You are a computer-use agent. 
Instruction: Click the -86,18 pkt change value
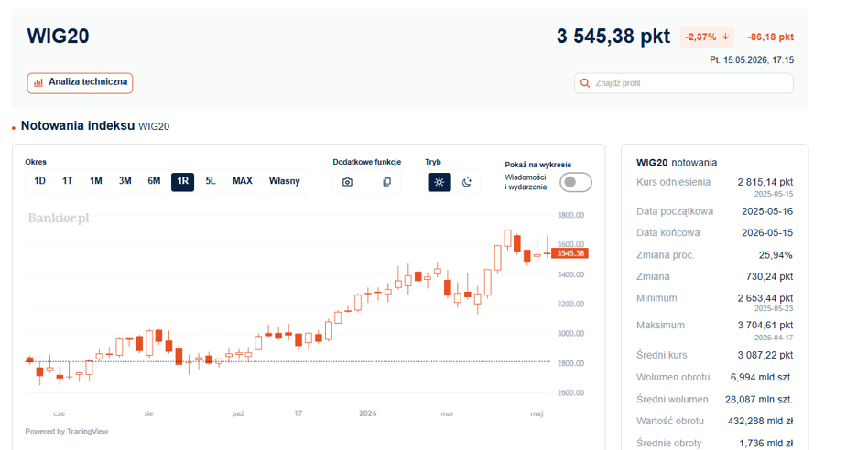(x=771, y=37)
